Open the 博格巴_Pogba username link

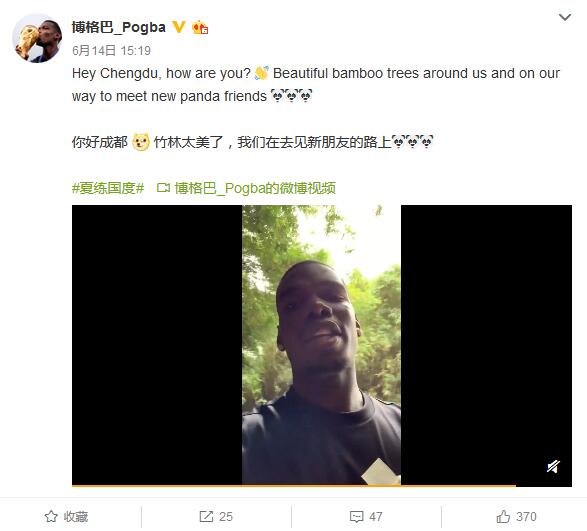coord(119,27)
